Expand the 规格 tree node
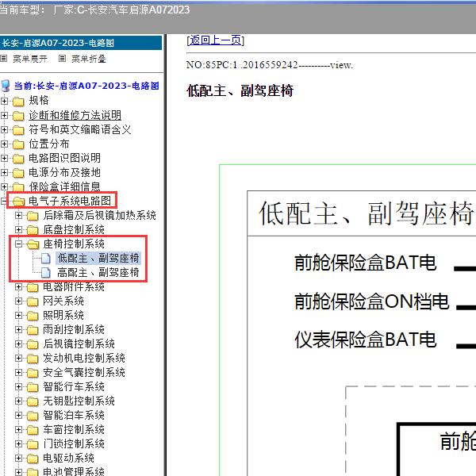The width and height of the screenshot is (476, 476). (4, 101)
